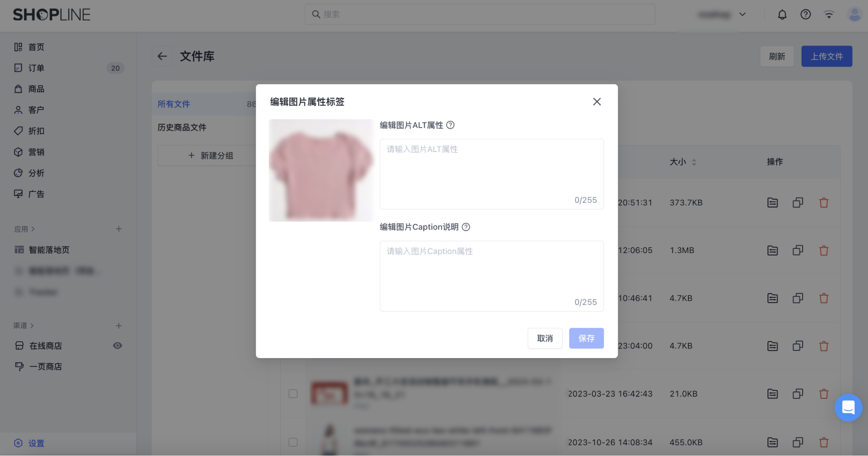The height and width of the screenshot is (456, 868).
Task: Check the checkbox for 455.0KB file row
Action: tap(293, 442)
